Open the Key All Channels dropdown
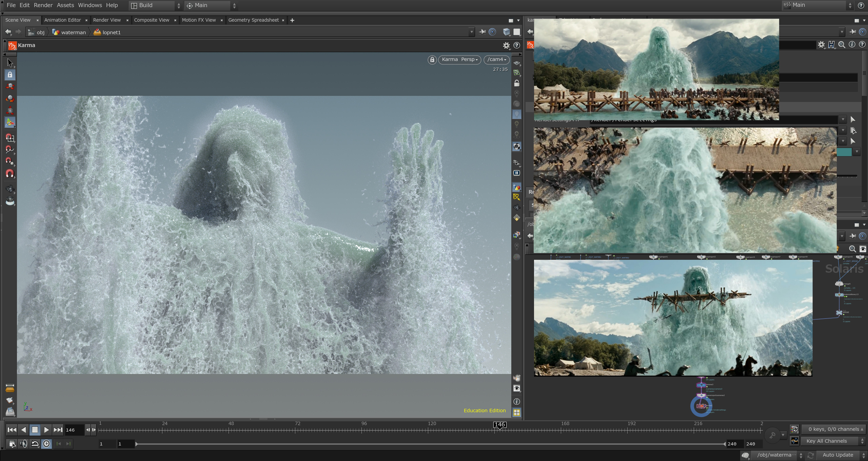 click(832, 441)
